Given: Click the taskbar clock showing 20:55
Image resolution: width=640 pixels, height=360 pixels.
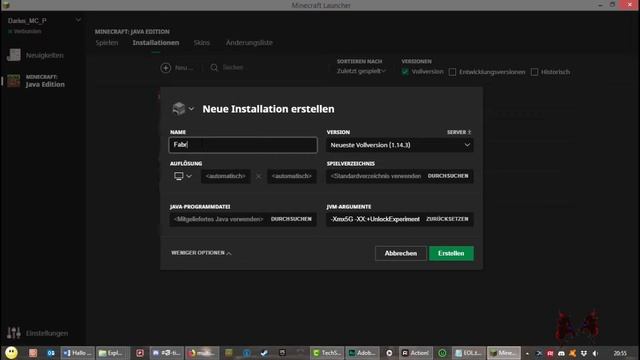Looking at the screenshot, I should click(x=620, y=353).
